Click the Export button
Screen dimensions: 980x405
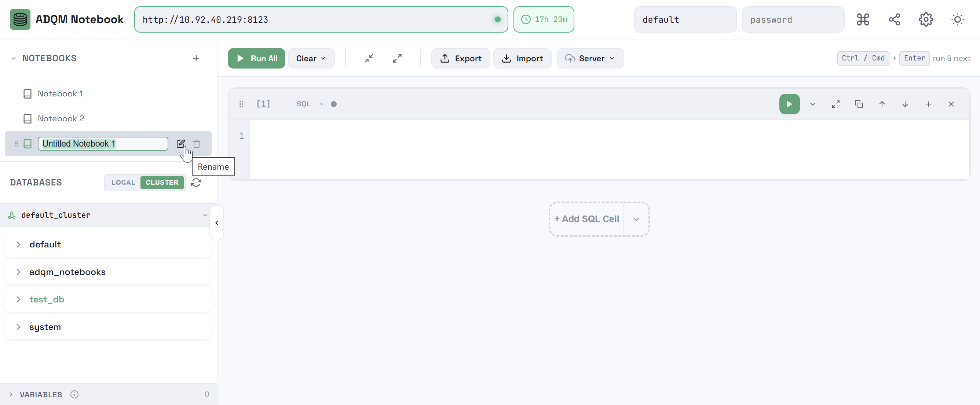click(x=460, y=58)
